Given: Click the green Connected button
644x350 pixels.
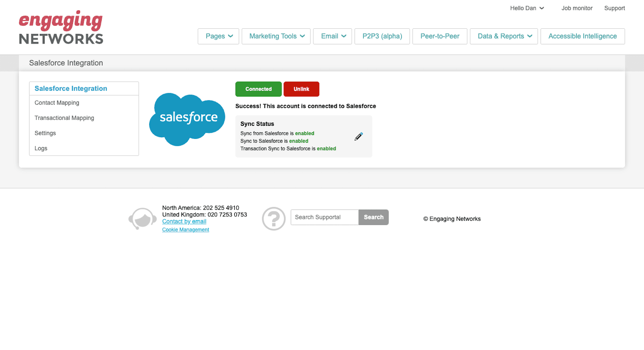Looking at the screenshot, I should tap(259, 89).
